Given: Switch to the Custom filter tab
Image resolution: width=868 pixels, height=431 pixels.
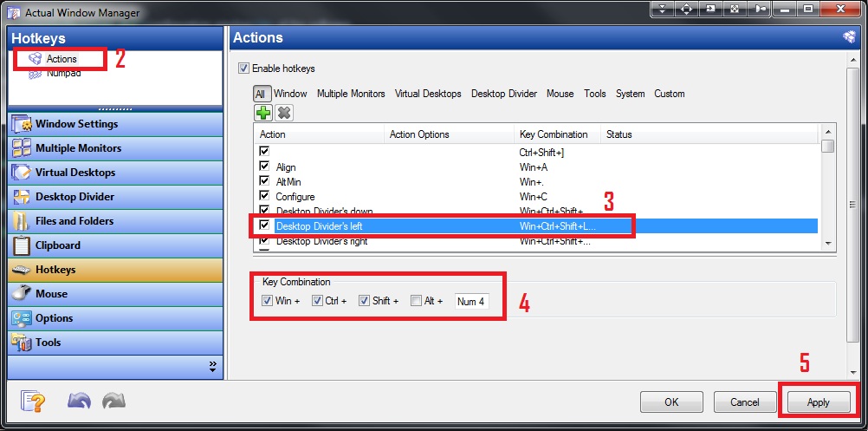Looking at the screenshot, I should click(670, 94).
